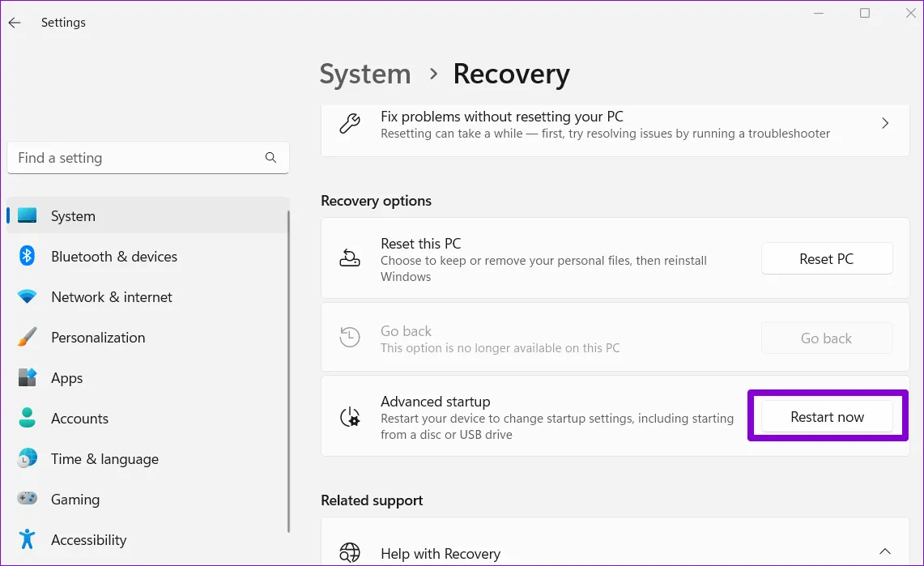Expand the Fix problems troubleshooter row
Screen dimensions: 924x566
(x=884, y=124)
